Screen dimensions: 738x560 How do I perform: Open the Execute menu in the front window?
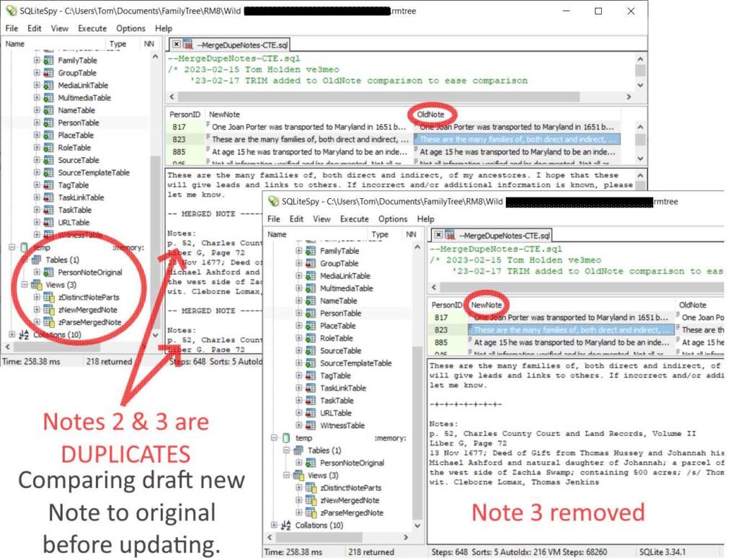(x=355, y=219)
